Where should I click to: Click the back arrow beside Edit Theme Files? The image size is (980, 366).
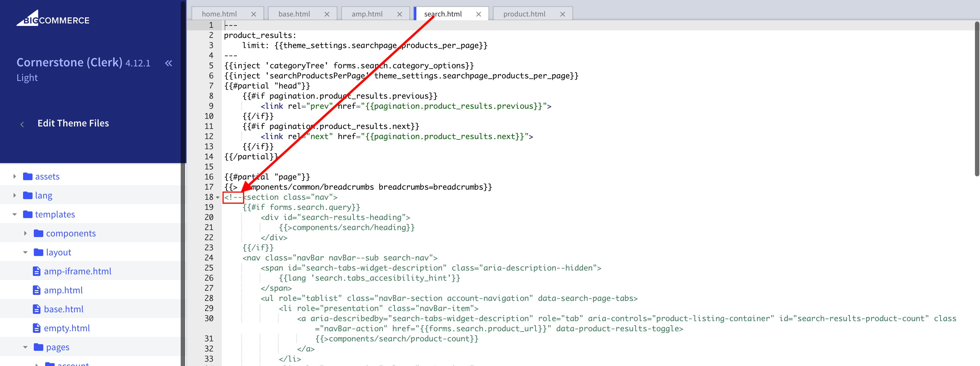point(22,124)
